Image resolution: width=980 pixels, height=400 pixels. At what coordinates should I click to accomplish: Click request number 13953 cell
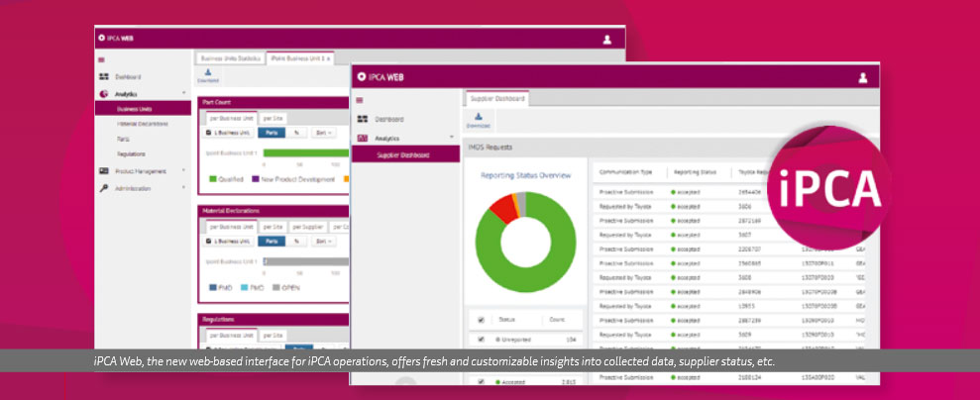pyautogui.click(x=747, y=306)
